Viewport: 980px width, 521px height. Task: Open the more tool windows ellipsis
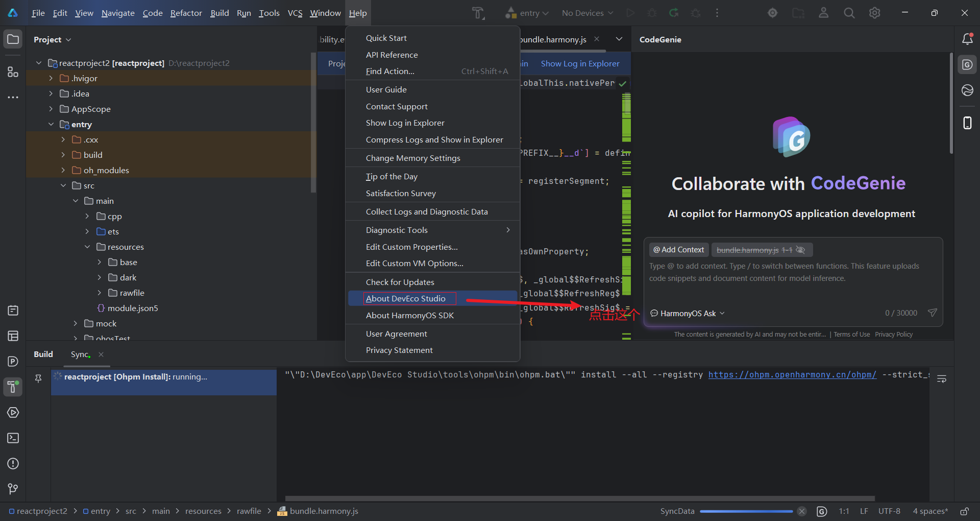[x=13, y=97]
